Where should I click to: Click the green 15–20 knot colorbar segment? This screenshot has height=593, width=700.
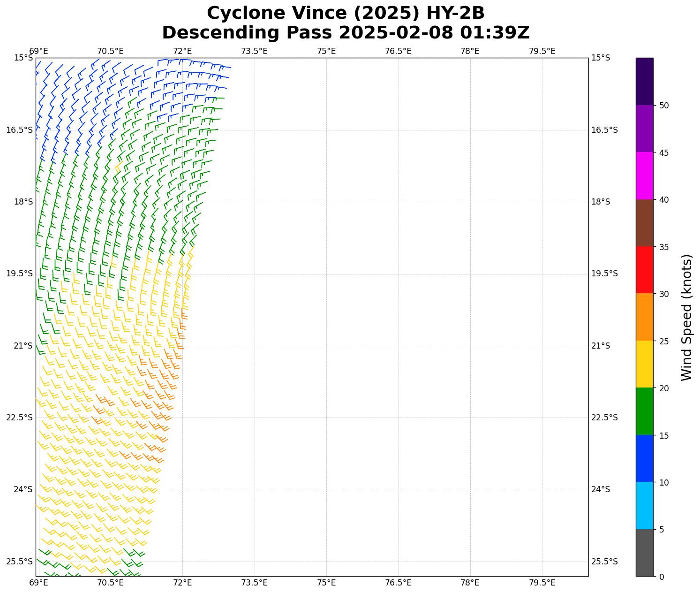point(645,411)
